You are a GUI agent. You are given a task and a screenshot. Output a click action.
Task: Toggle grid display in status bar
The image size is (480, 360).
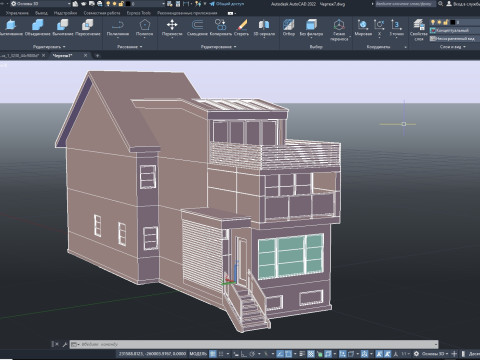[x=213, y=354]
